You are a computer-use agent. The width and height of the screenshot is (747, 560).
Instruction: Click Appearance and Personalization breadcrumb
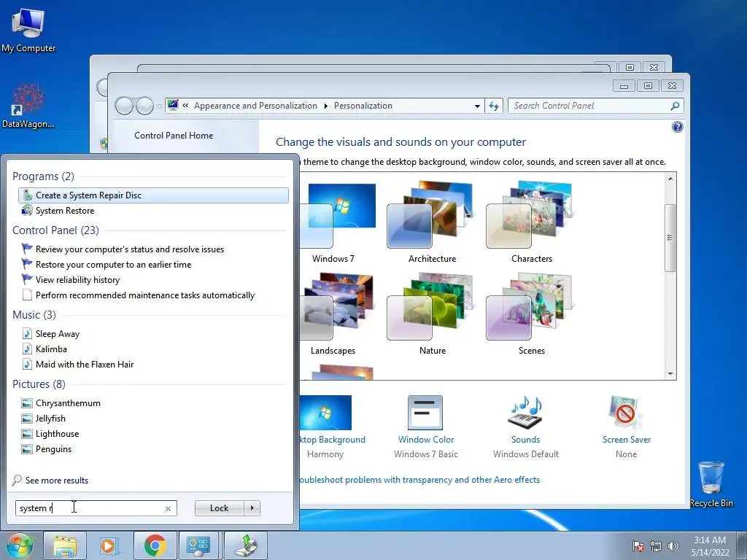click(x=255, y=106)
